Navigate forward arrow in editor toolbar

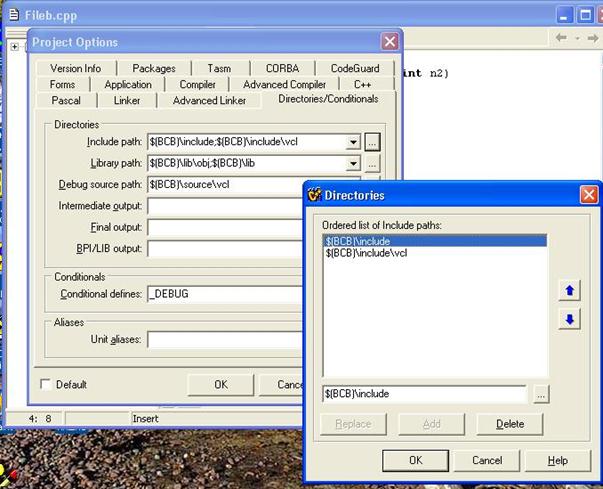[x=593, y=38]
